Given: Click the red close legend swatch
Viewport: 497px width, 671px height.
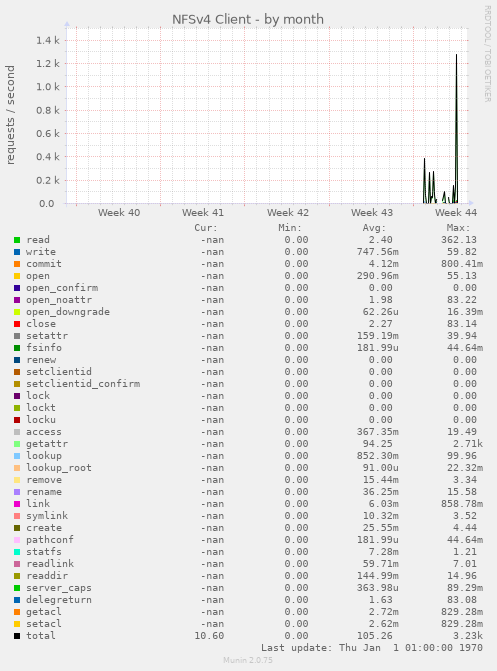Looking at the screenshot, I should (17, 324).
